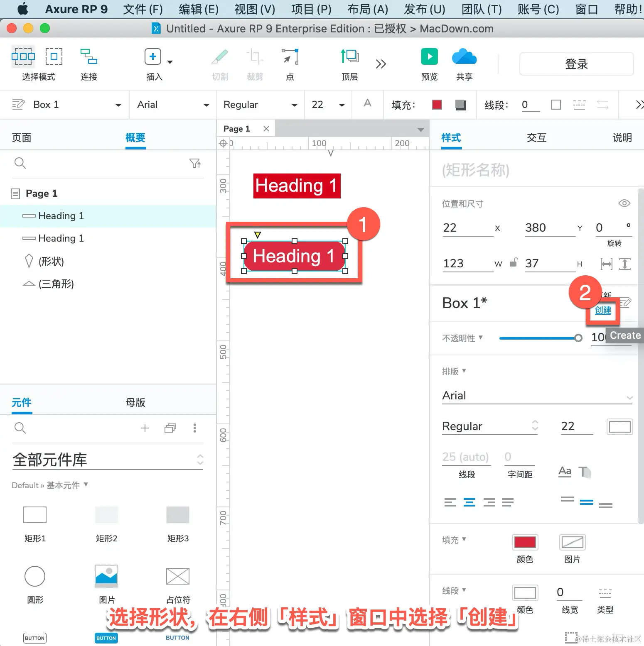Open the page tabs list dropdown arrow
Screen dimensions: 644x646
pos(421,130)
